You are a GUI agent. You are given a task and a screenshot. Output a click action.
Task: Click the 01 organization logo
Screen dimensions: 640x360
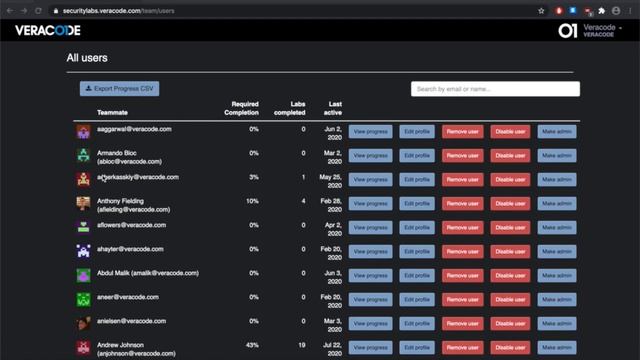(x=568, y=31)
